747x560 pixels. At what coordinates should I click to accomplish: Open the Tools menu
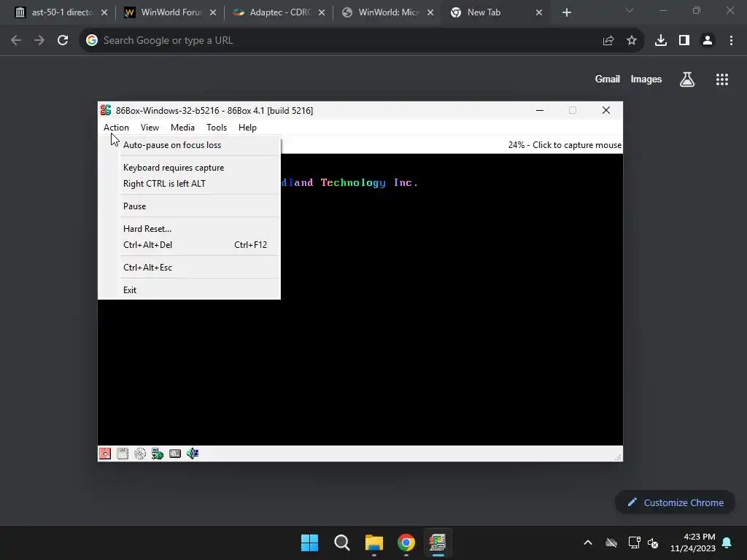pos(216,128)
